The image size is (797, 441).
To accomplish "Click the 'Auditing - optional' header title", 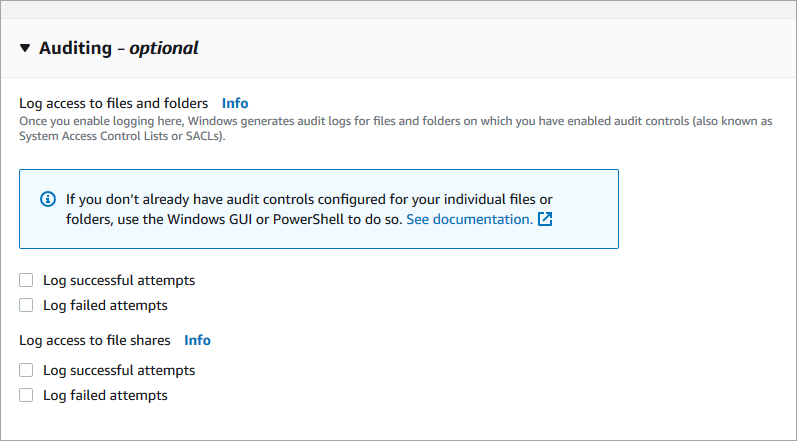I will coord(118,48).
